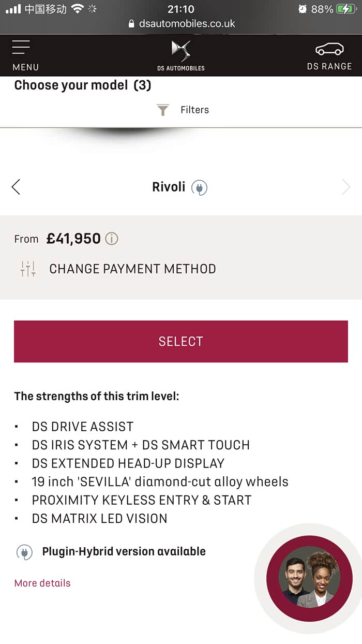The image size is (362, 644).
Task: Tap the DS Automobiles logo
Action: pos(181,51)
